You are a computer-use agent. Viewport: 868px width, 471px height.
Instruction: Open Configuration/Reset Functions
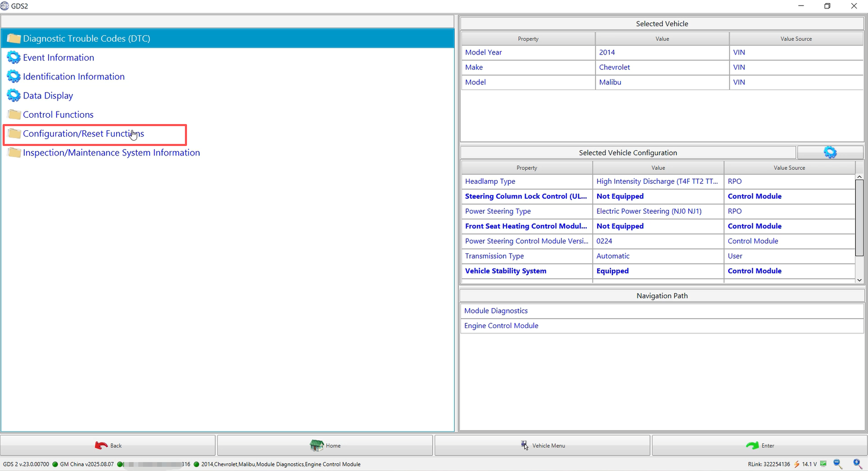click(x=83, y=134)
